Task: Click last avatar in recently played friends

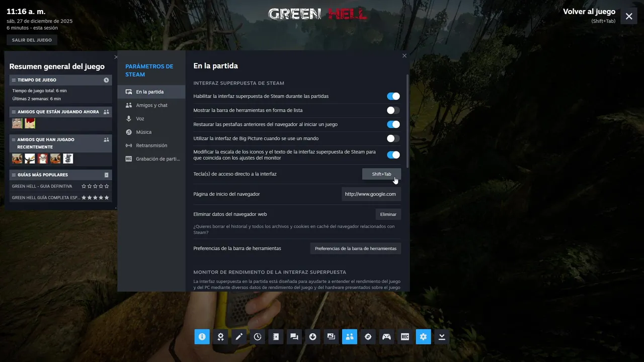Action: (68, 158)
